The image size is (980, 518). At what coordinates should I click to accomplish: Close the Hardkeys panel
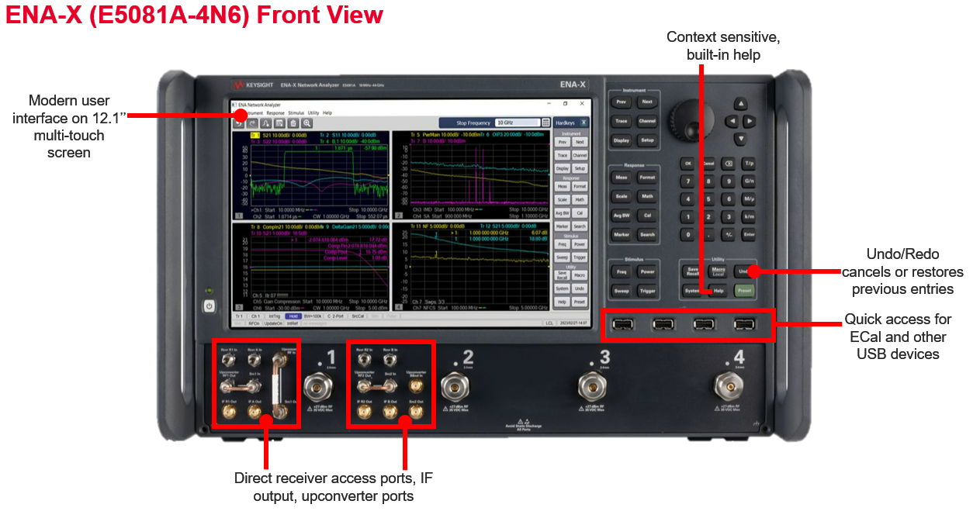pyautogui.click(x=583, y=123)
